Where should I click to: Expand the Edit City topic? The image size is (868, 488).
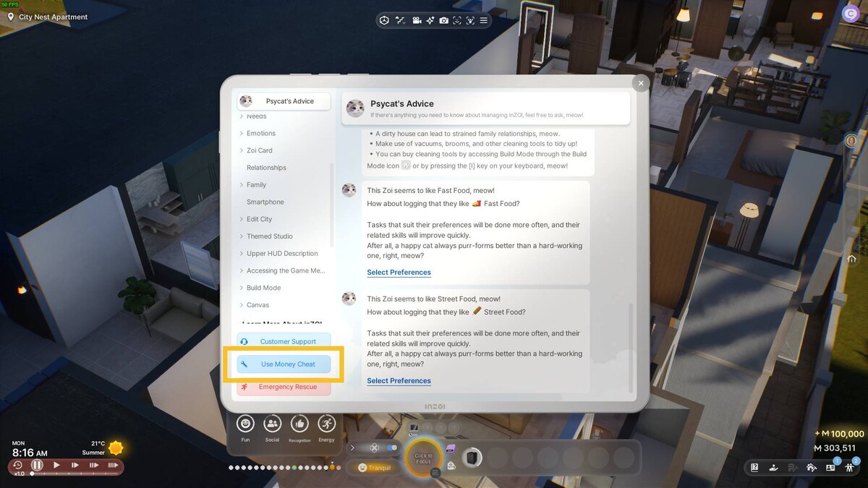[x=241, y=219]
